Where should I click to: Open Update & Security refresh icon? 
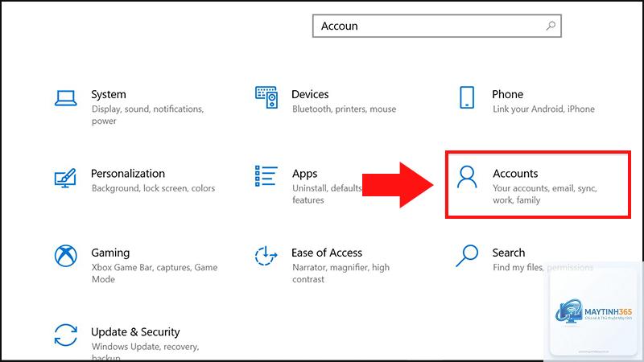[66, 335]
